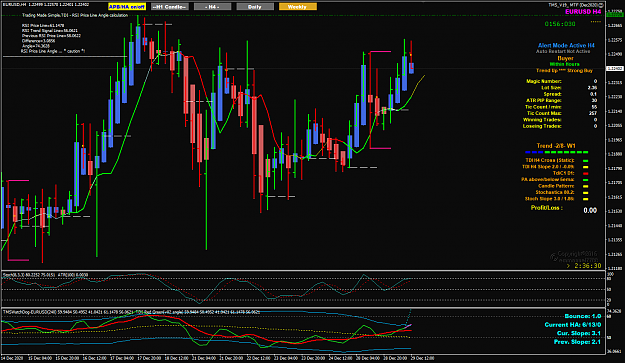Click the H1 Candle button

[x=170, y=7]
